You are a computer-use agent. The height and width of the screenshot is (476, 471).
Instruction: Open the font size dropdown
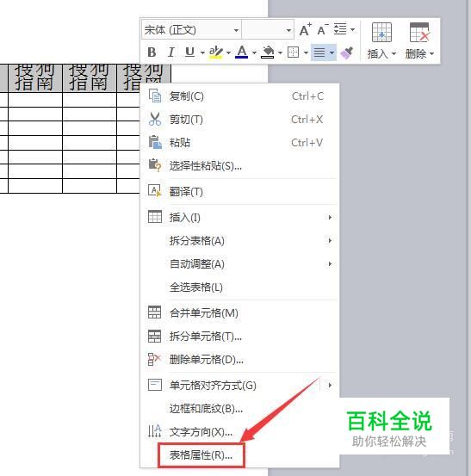pyautogui.click(x=268, y=30)
